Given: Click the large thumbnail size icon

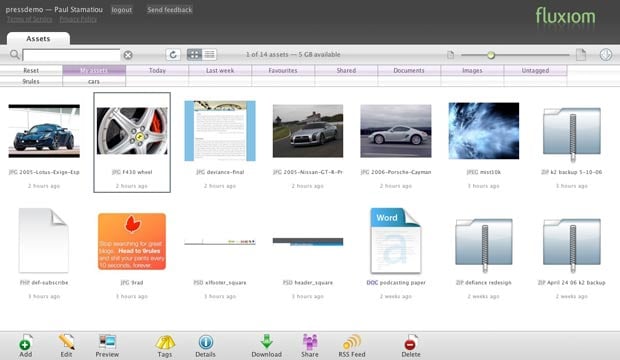Looking at the screenshot, I should pyautogui.click(x=581, y=54).
